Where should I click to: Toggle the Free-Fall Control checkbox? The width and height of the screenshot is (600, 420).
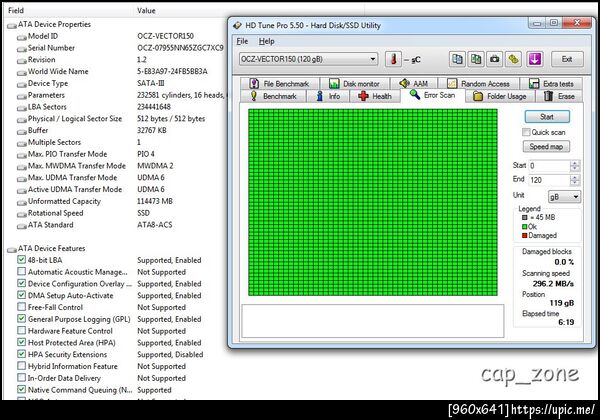pyautogui.click(x=21, y=307)
